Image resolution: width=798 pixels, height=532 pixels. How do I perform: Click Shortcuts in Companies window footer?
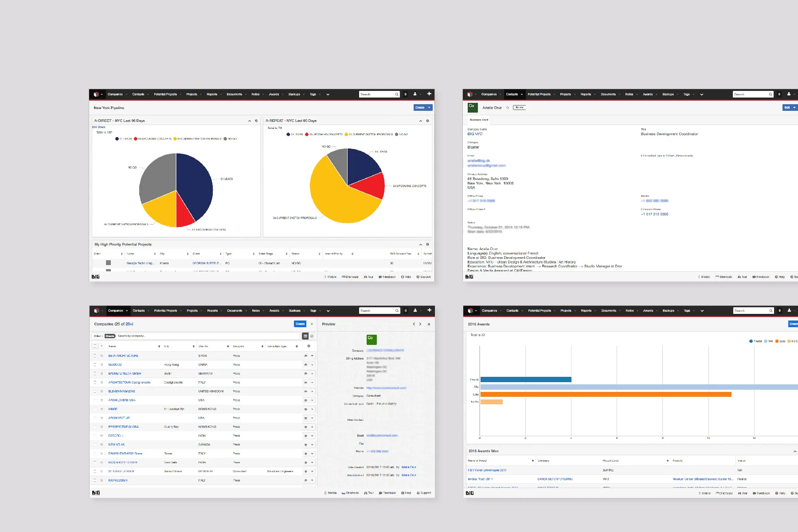click(350, 493)
